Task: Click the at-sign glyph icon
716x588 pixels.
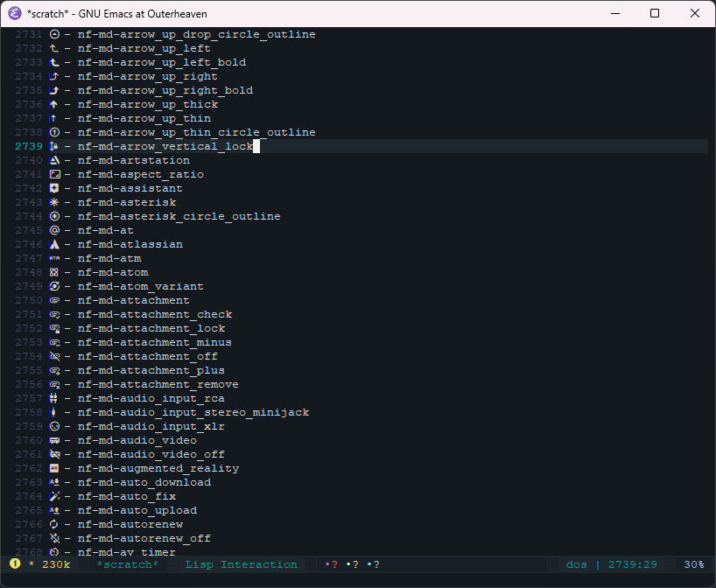Action: pyautogui.click(x=54, y=230)
